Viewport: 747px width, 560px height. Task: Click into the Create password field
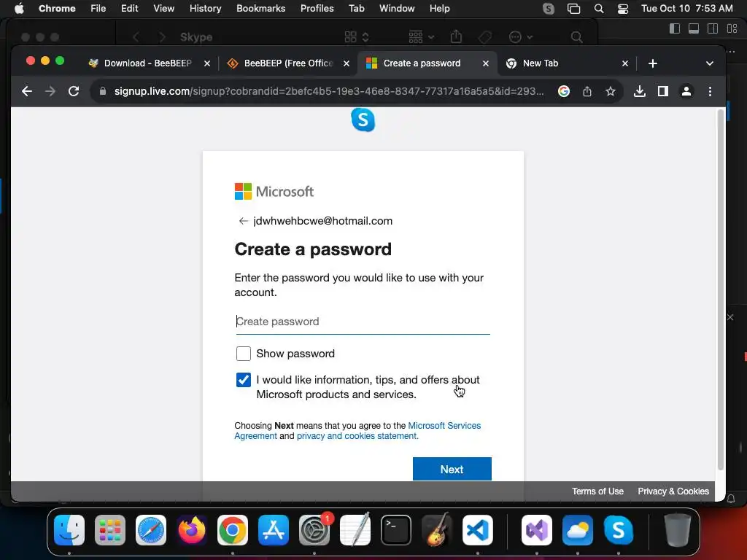click(x=363, y=322)
